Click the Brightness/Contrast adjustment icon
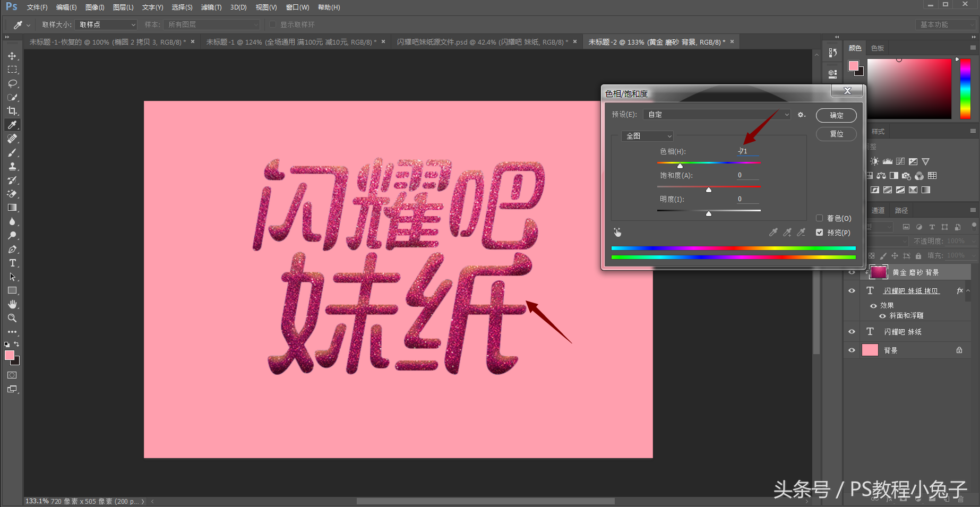Screen dimensions: 980x507 [875, 161]
